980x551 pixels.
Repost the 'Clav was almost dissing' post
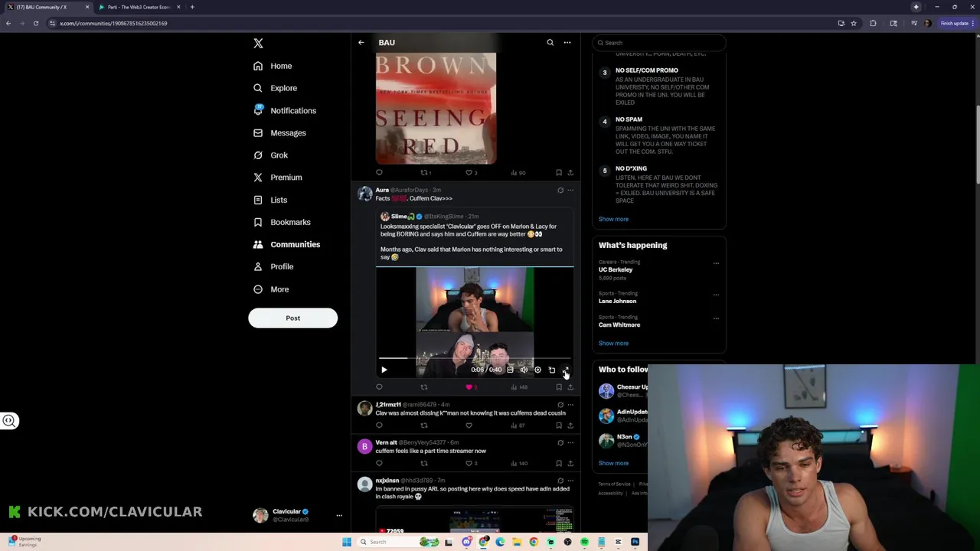423,425
